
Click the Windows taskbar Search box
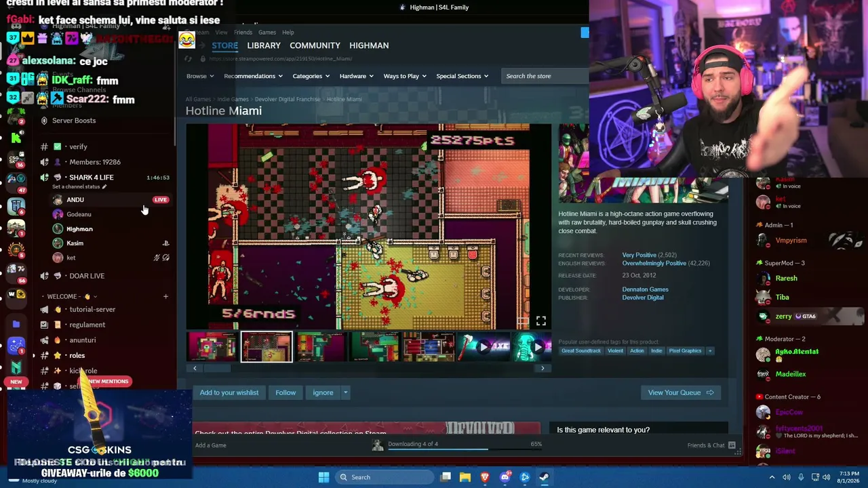[384, 477]
